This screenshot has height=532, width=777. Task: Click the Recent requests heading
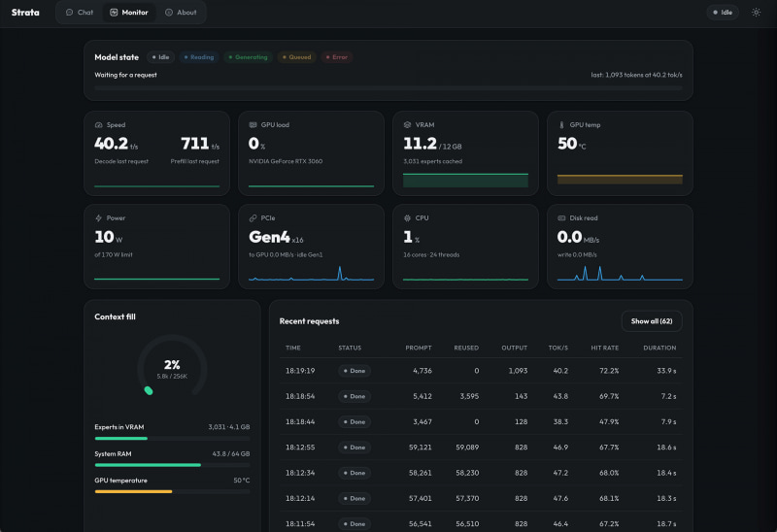[309, 321]
